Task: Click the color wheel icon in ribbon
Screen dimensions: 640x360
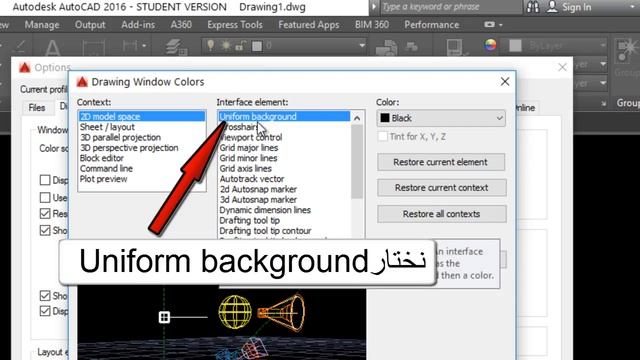Action: [x=490, y=45]
